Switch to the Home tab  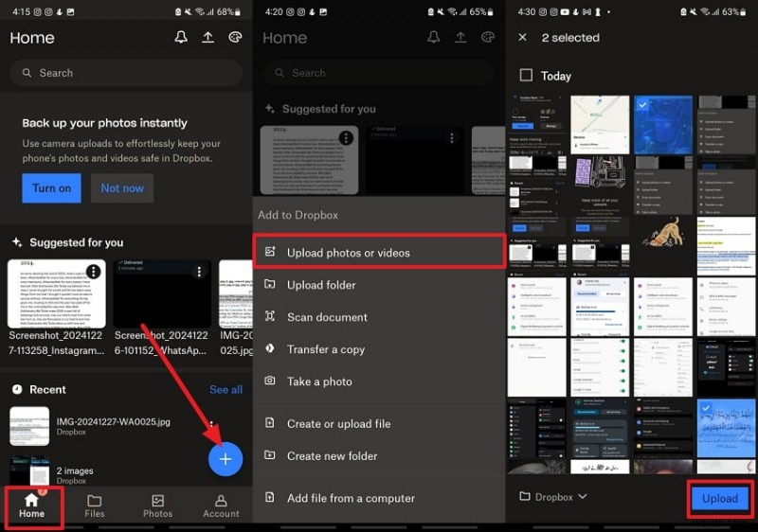click(x=32, y=505)
